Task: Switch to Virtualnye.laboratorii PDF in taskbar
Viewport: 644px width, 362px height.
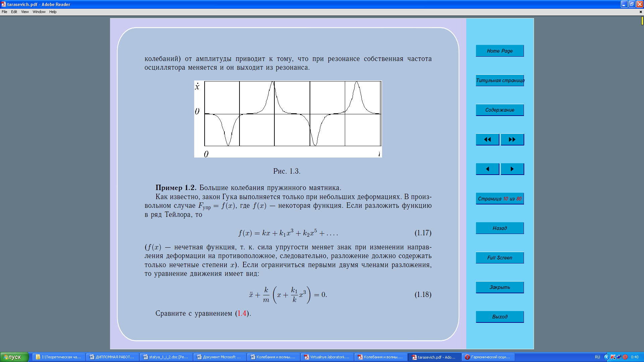Action: [327, 357]
